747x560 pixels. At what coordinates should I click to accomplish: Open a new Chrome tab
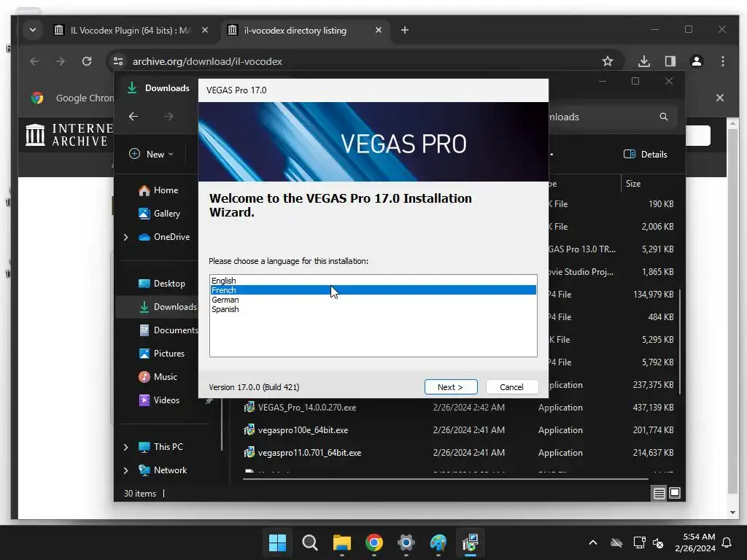coord(404,30)
